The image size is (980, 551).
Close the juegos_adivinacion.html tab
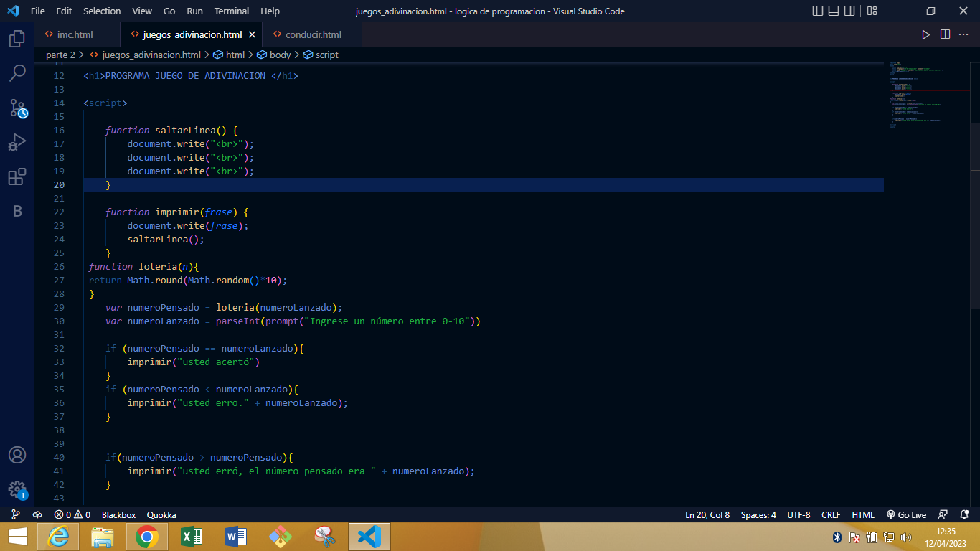coord(252,34)
